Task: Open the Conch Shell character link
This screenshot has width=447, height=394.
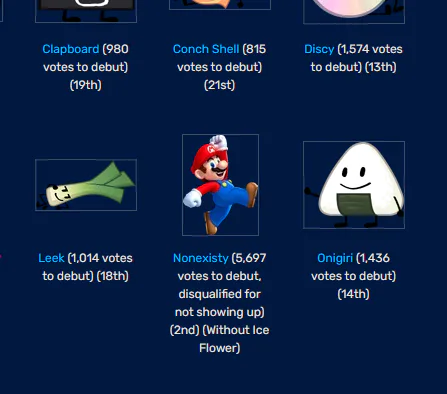Action: pos(206,49)
